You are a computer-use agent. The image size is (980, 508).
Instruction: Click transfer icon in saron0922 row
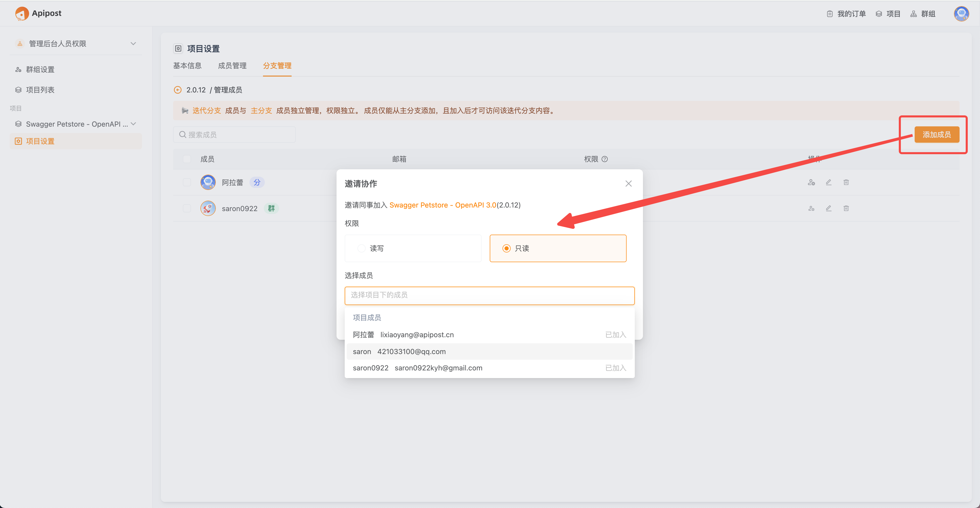click(811, 208)
